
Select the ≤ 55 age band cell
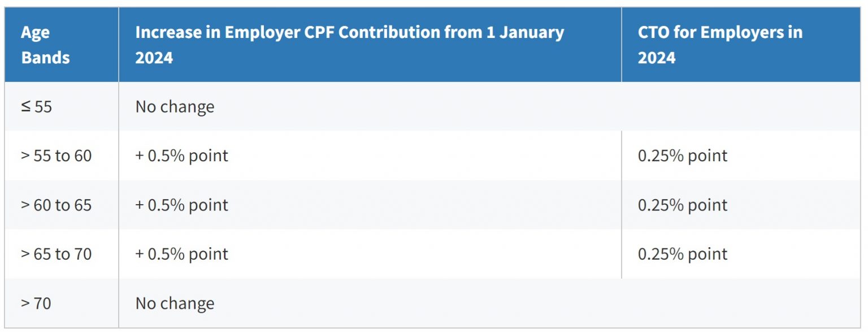coord(62,106)
